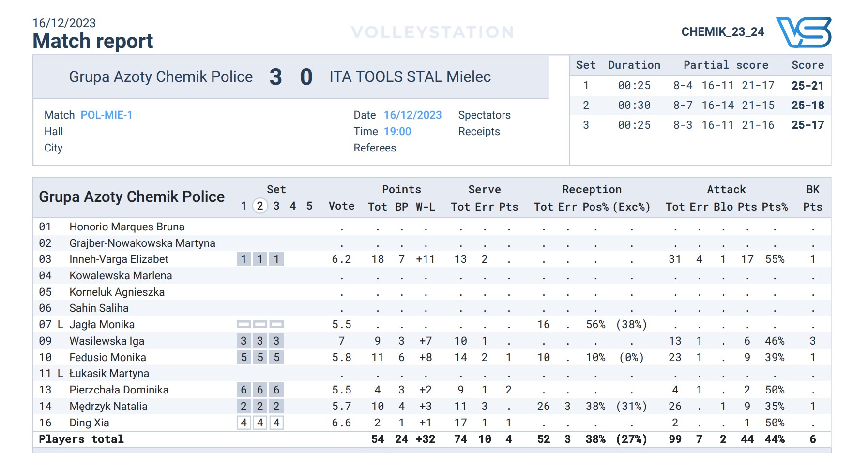This screenshot has height=453, width=868.
Task: Click Fedusio Monika's set 3 position box
Action: (x=276, y=358)
